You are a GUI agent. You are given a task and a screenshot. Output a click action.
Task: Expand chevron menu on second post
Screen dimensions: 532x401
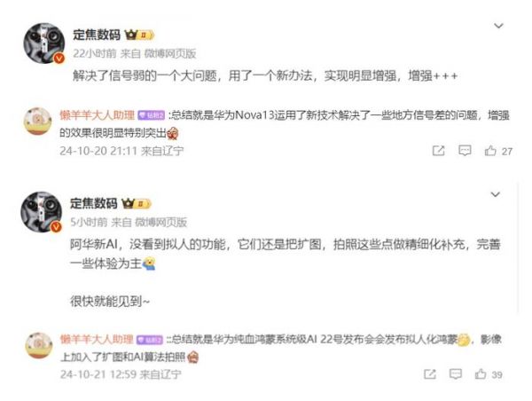pos(496,194)
